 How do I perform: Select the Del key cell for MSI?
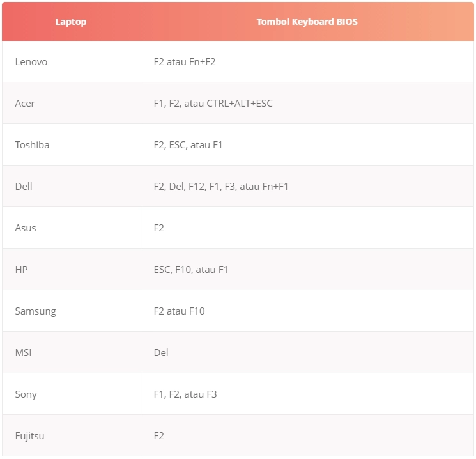[161, 353]
